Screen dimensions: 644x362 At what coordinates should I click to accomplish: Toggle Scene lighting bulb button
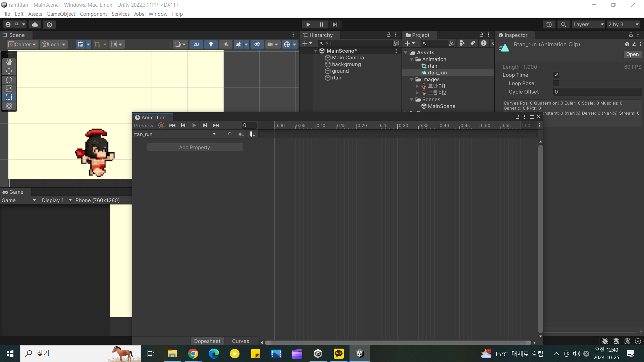click(x=211, y=44)
